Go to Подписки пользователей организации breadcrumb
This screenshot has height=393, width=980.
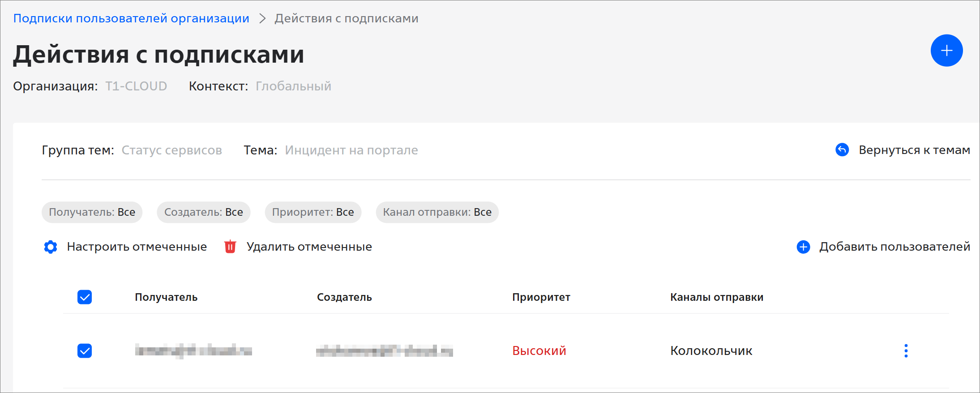coord(131,18)
